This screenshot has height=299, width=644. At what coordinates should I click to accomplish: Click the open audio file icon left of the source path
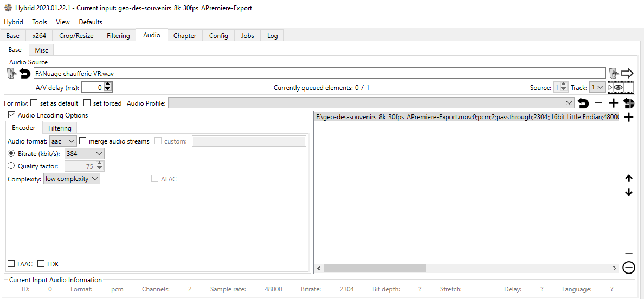pos(11,73)
